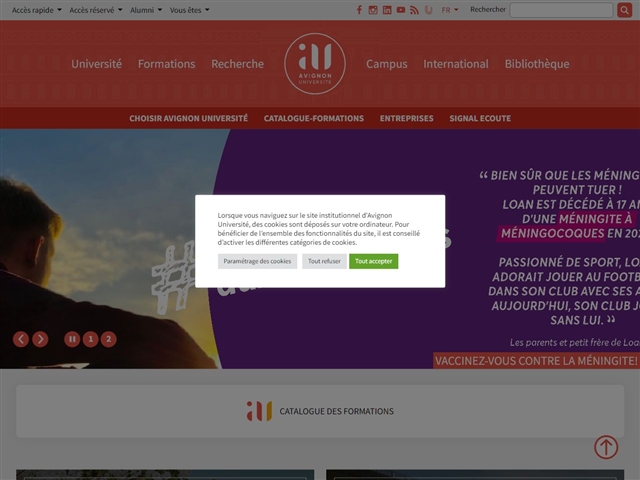Open the Université menu

(96, 64)
